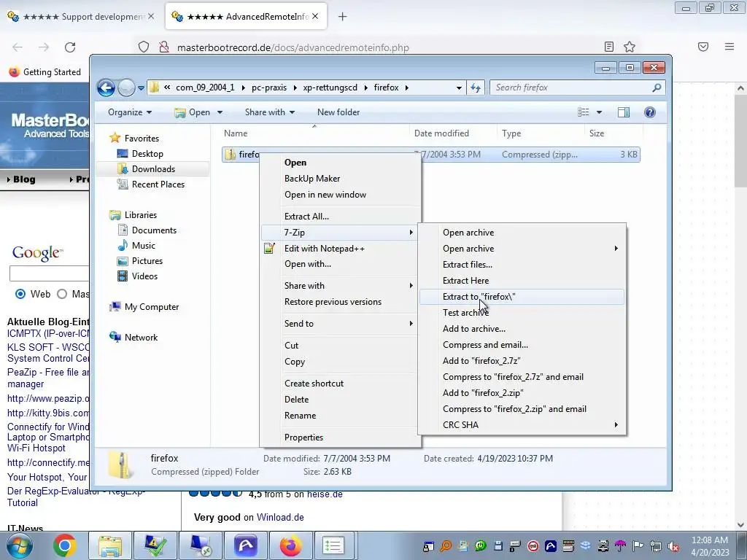Select Libraries in navigation pane
Screen dimensions: 747x560
pyautogui.click(x=141, y=215)
